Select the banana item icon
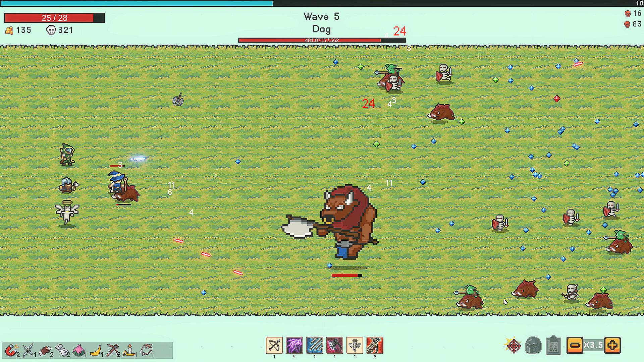644x362 pixels. pyautogui.click(x=96, y=350)
